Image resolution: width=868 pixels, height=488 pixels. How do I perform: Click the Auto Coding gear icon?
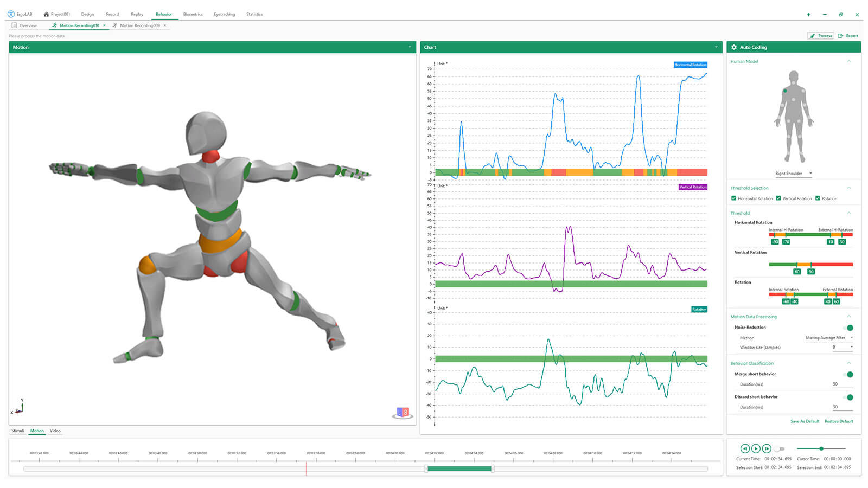[734, 47]
